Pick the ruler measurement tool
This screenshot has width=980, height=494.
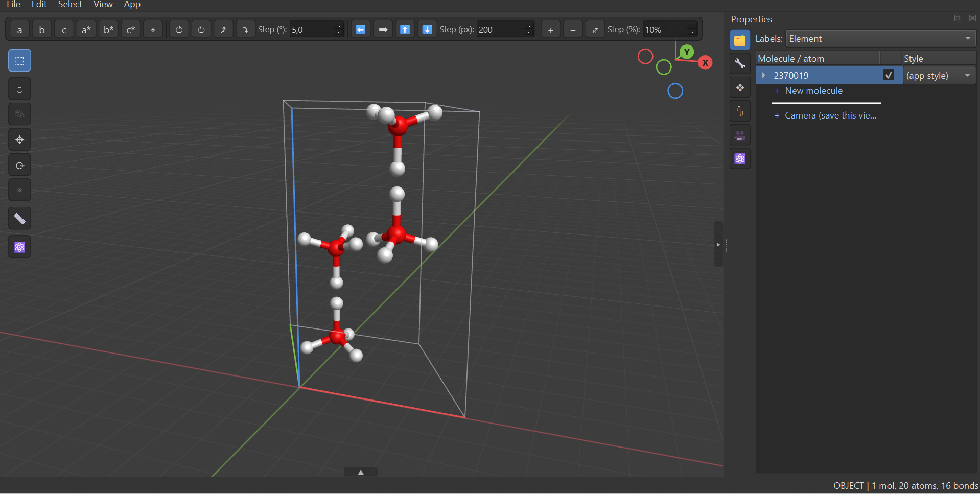point(19,219)
